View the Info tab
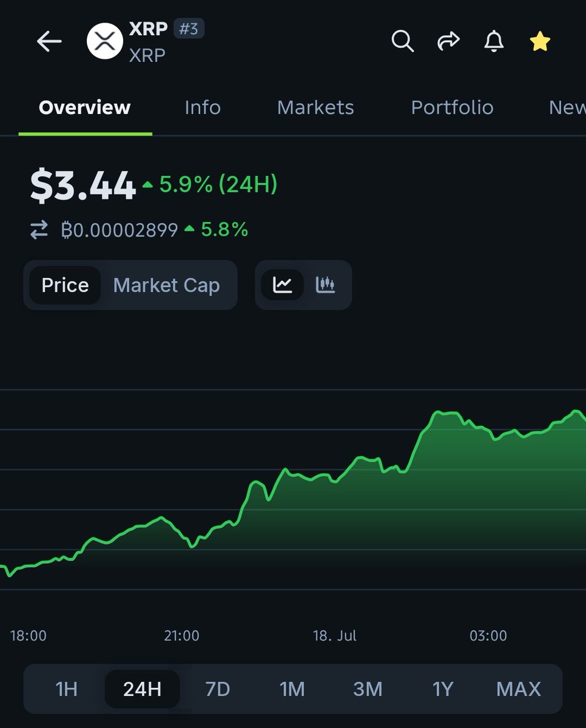This screenshot has height=728, width=586. [x=202, y=107]
